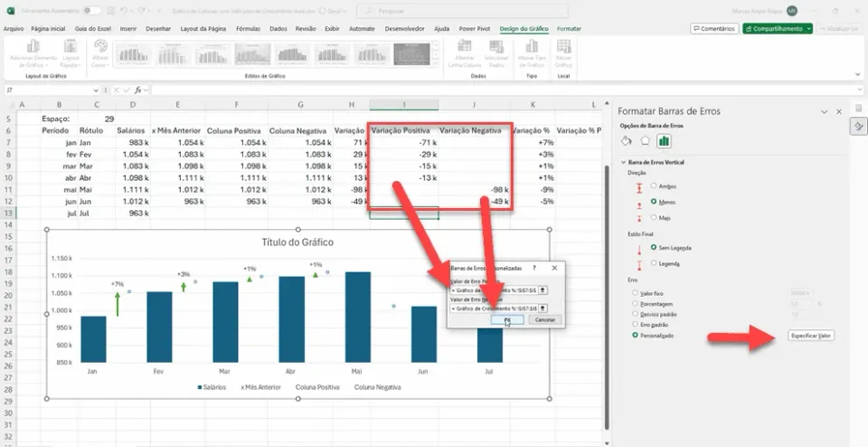Click the Salários legend entry
Image resolution: width=868 pixels, height=447 pixels.
(x=212, y=387)
